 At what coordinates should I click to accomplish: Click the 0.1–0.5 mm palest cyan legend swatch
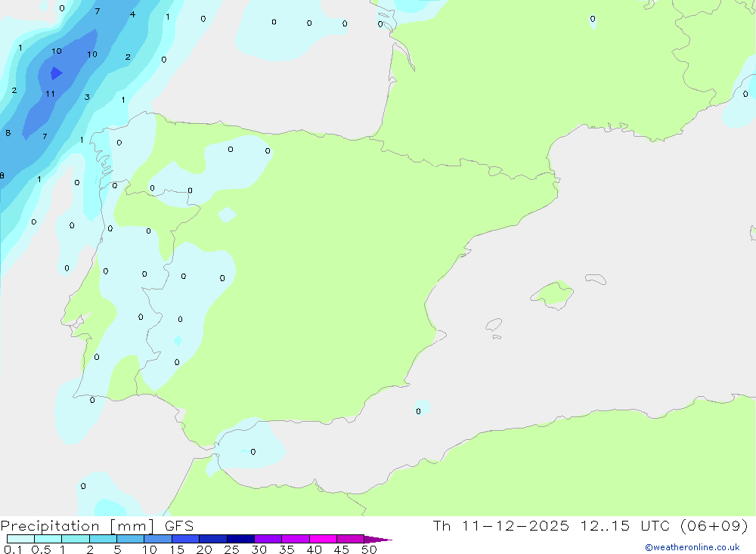click(x=20, y=539)
